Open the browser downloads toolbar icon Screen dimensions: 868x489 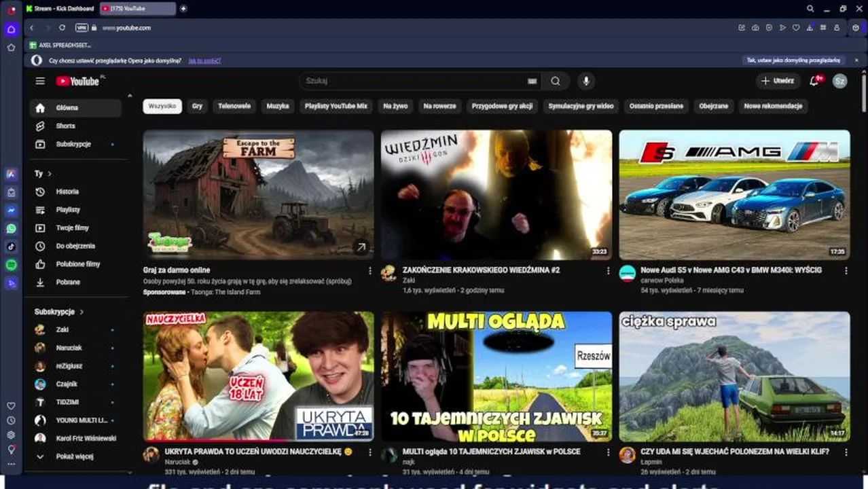click(x=810, y=28)
